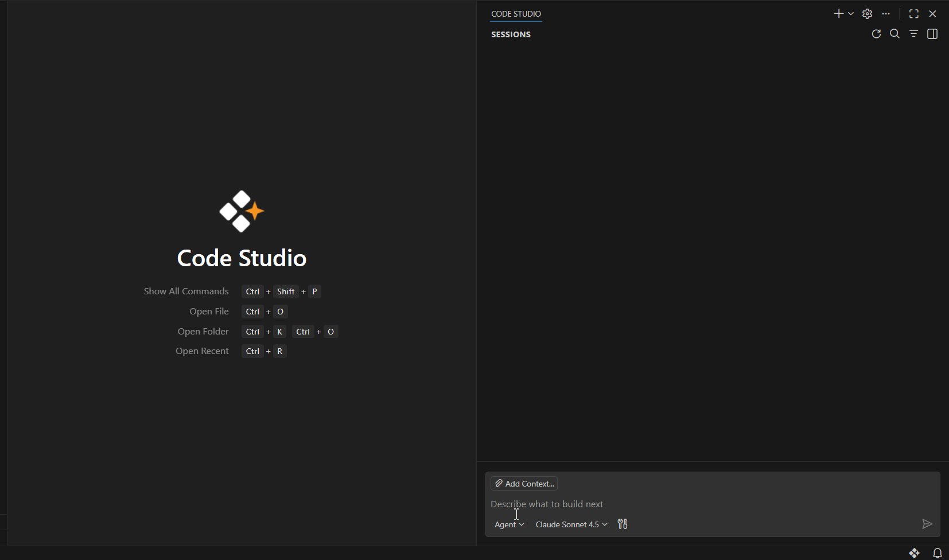
Task: Toggle the sessions sidebar layout
Action: pos(933,34)
